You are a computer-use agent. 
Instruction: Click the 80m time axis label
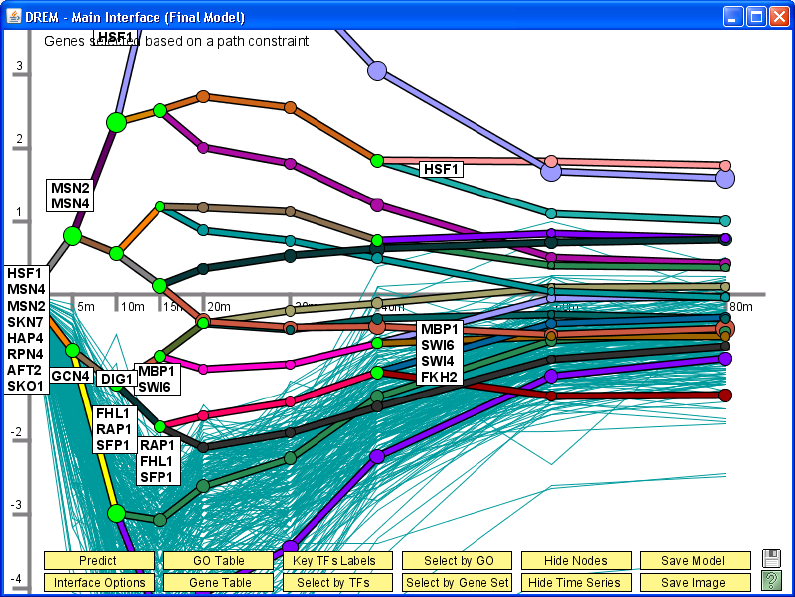point(741,307)
